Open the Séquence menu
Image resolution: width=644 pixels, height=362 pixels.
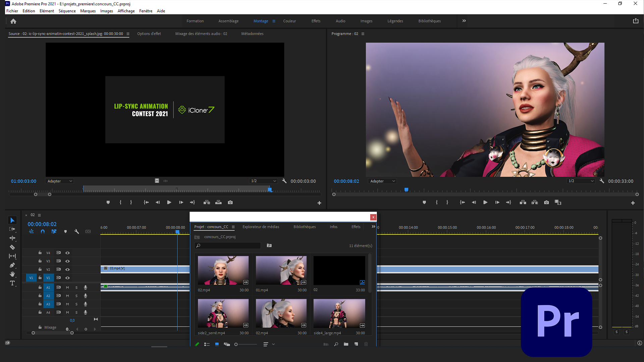(67, 11)
